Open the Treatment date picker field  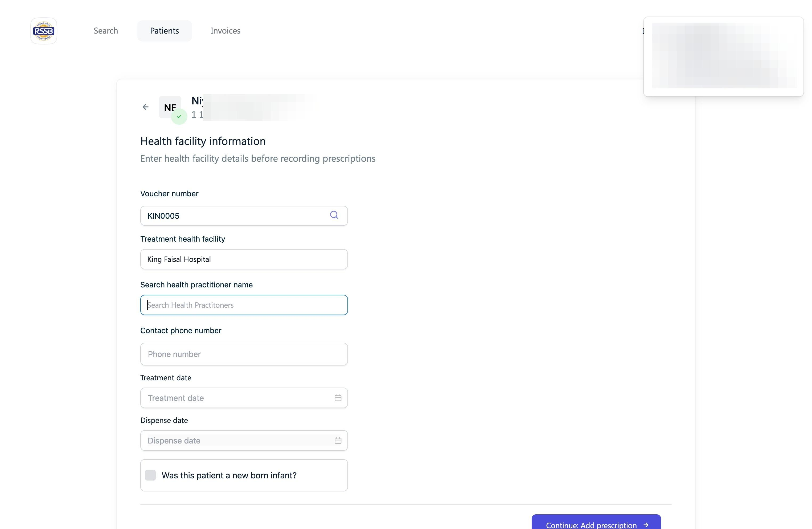click(x=235, y=398)
